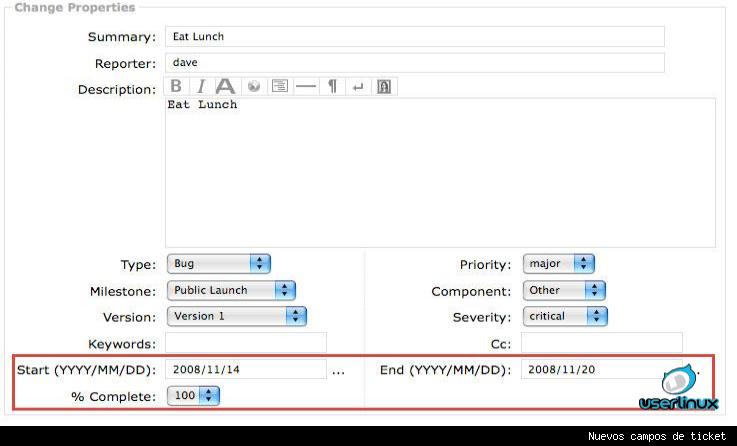The width and height of the screenshot is (737, 446).
Task: Expand the Component dropdown showing Other
Action: click(x=564, y=290)
